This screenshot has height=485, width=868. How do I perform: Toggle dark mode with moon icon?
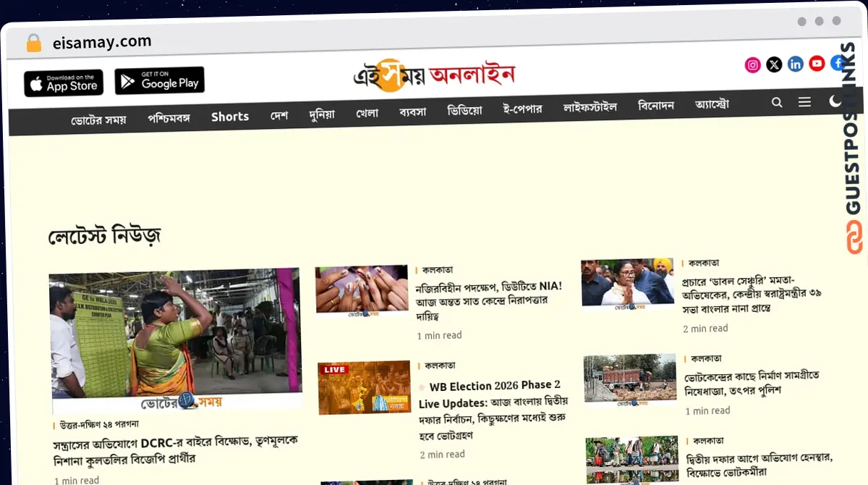pos(835,101)
